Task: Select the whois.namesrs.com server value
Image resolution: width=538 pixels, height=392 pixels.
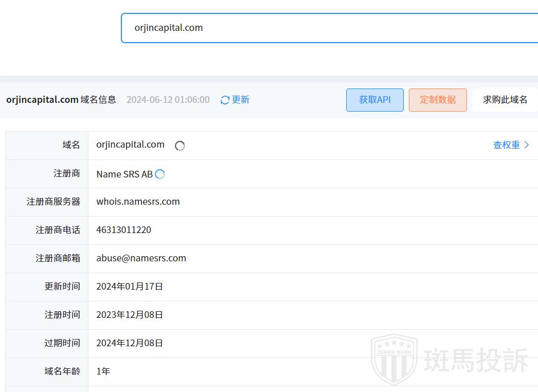Action: coord(138,202)
